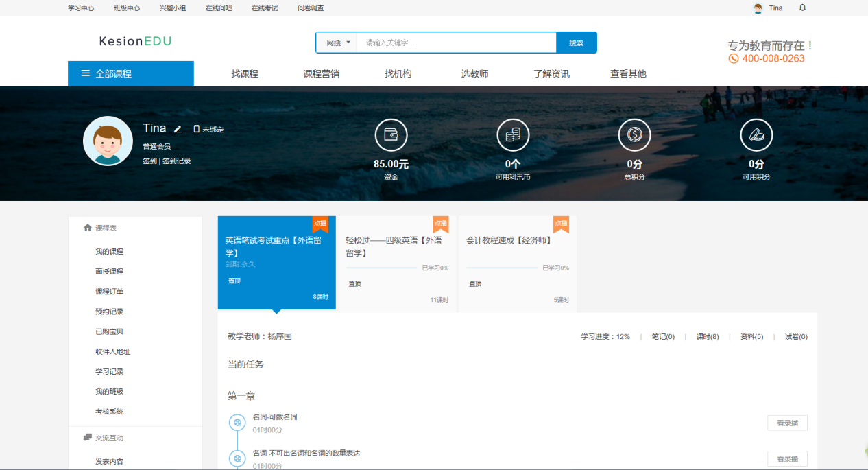868x470 pixels.
Task: Open 课程订单 in the sidebar
Action: click(x=110, y=292)
